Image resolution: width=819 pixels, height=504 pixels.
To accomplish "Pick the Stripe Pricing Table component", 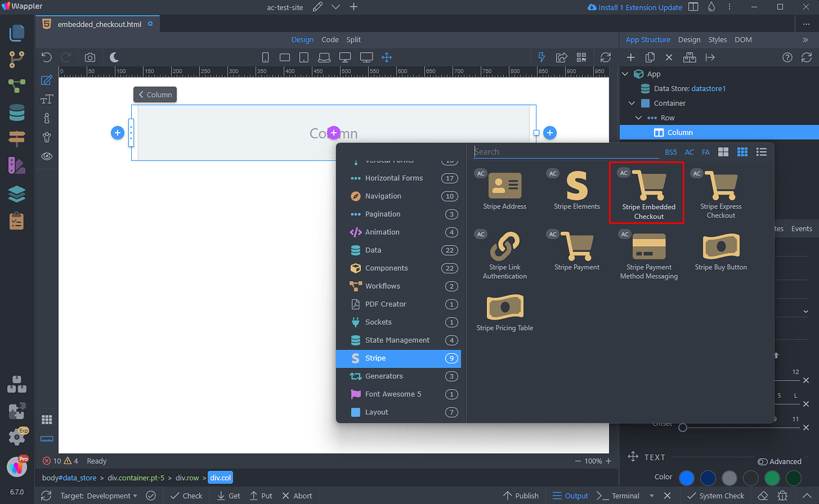I will [504, 311].
